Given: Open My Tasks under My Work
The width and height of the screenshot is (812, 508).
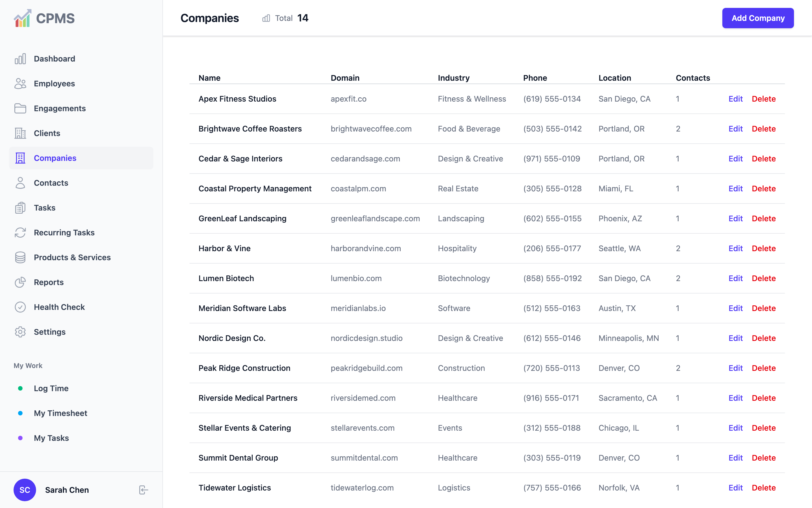Looking at the screenshot, I should pos(81,438).
